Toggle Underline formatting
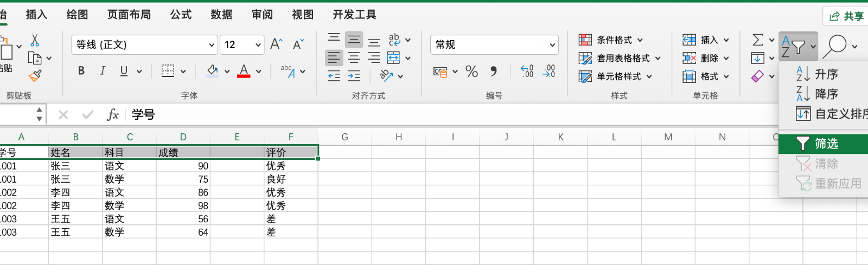The image size is (868, 265). point(124,71)
